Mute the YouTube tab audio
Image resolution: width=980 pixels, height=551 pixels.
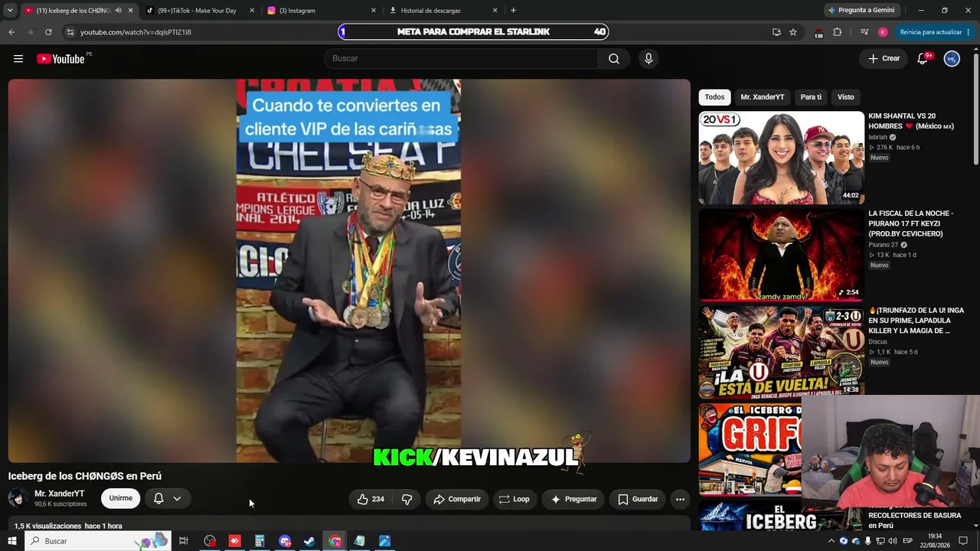coord(118,11)
